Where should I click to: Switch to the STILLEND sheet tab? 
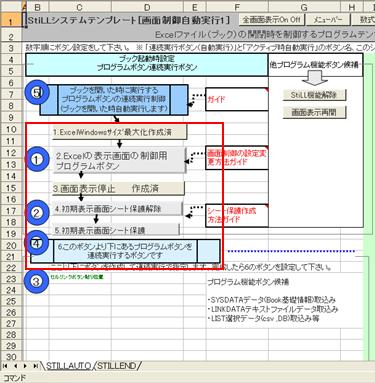click(117, 366)
